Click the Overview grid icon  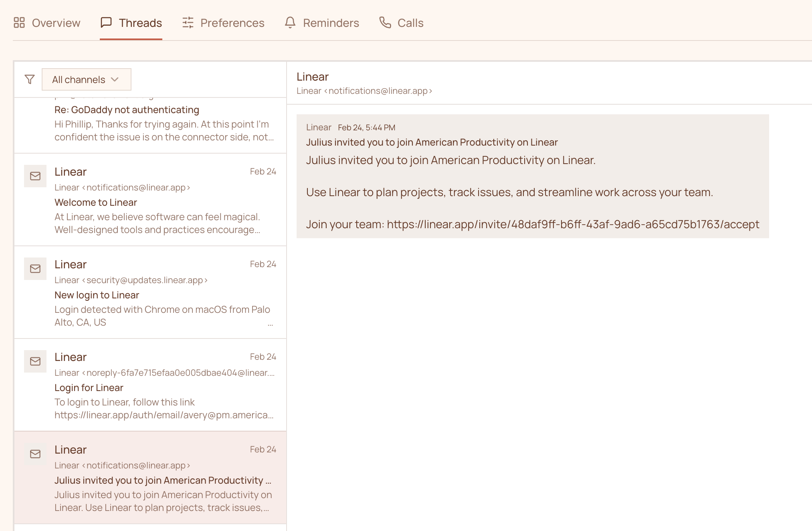(19, 23)
